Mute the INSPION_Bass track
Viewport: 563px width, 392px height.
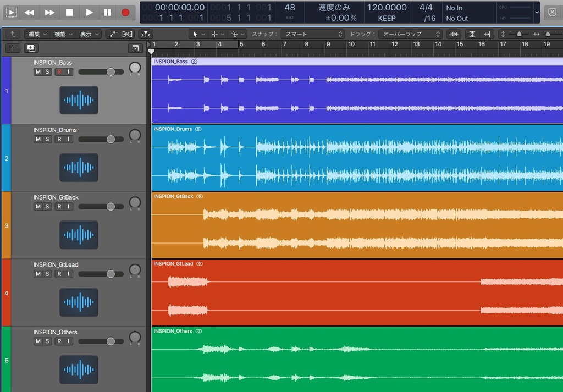click(38, 72)
